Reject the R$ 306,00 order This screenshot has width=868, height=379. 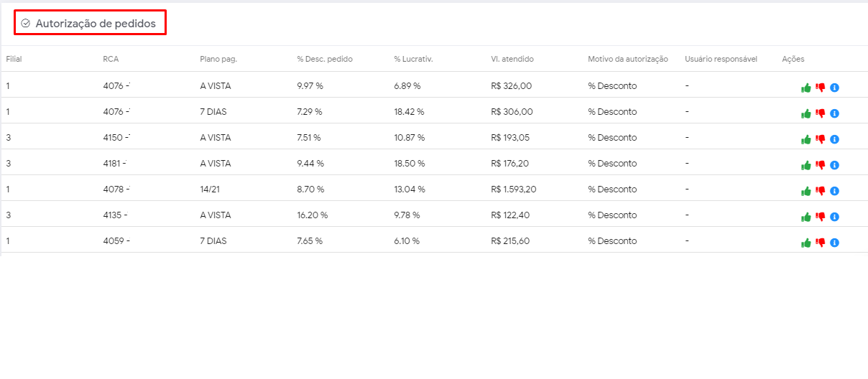tap(820, 113)
